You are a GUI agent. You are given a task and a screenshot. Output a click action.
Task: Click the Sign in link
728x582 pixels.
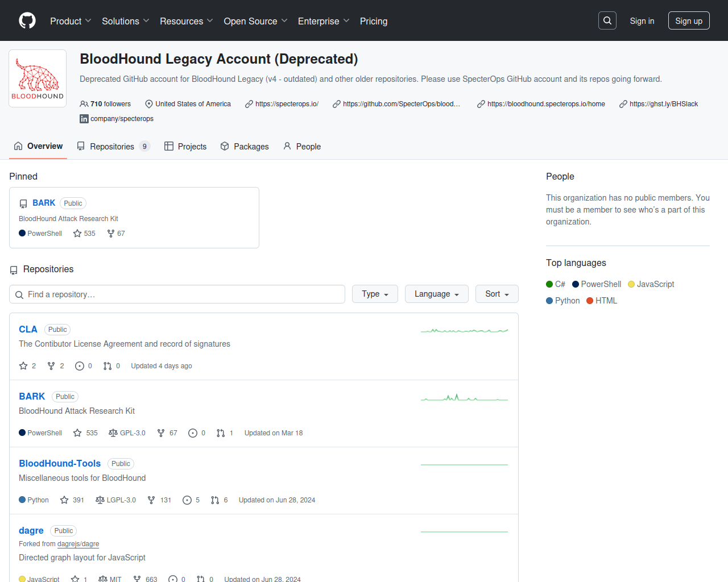[x=642, y=20]
